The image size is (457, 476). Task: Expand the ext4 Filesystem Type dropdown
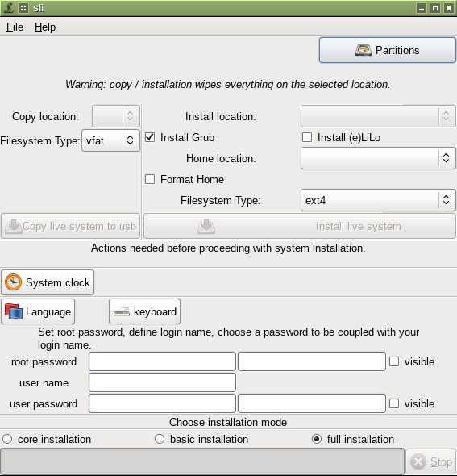[378, 200]
